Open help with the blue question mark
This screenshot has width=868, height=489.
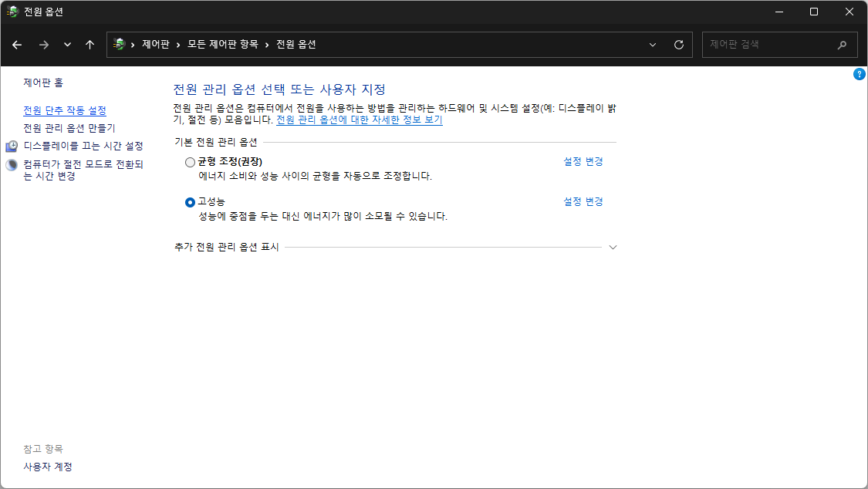(x=860, y=74)
